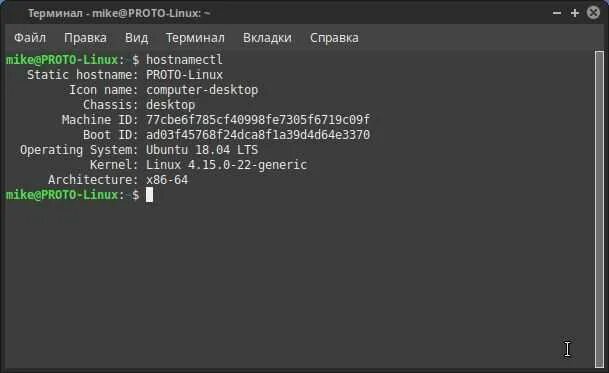The image size is (609, 373).
Task: Open the Правка menu
Action: coord(85,38)
